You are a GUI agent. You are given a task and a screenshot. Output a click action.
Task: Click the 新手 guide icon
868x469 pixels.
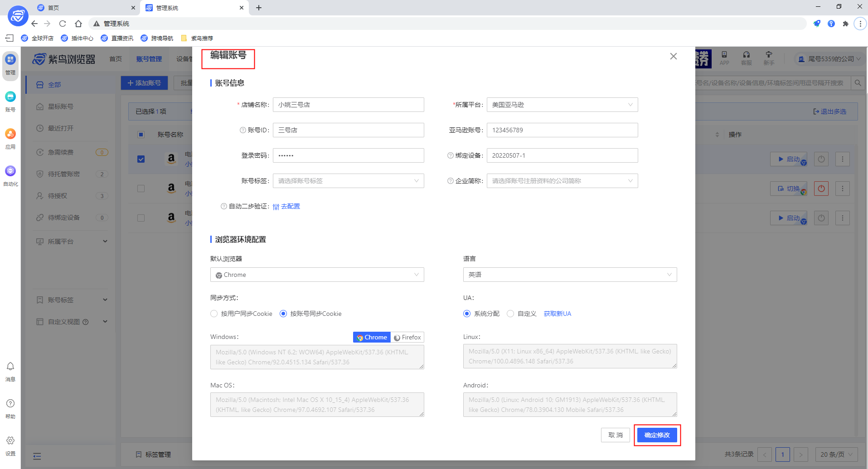769,57
